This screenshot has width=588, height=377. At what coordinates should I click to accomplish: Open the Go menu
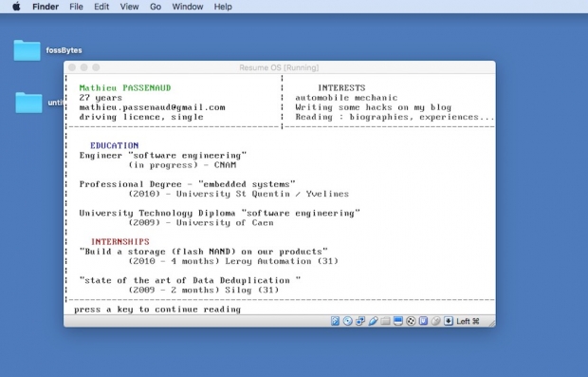pos(156,7)
